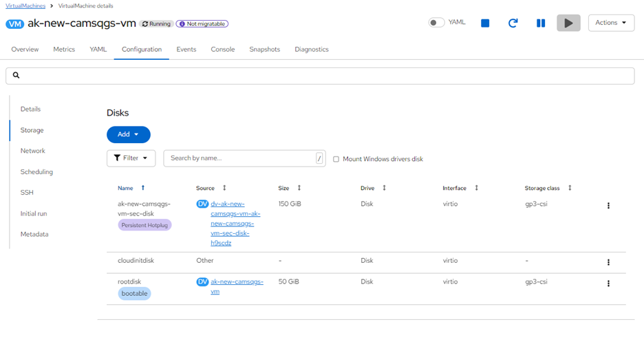This screenshot has width=644, height=342.
Task: Click the blue VM badge icon
Action: 14,24
